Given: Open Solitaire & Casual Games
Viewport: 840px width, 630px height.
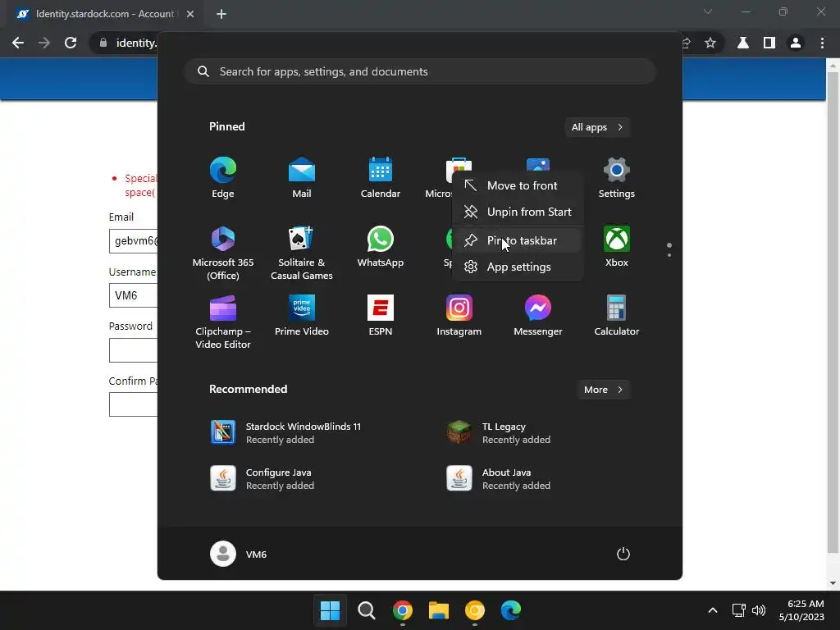Looking at the screenshot, I should click(x=302, y=253).
